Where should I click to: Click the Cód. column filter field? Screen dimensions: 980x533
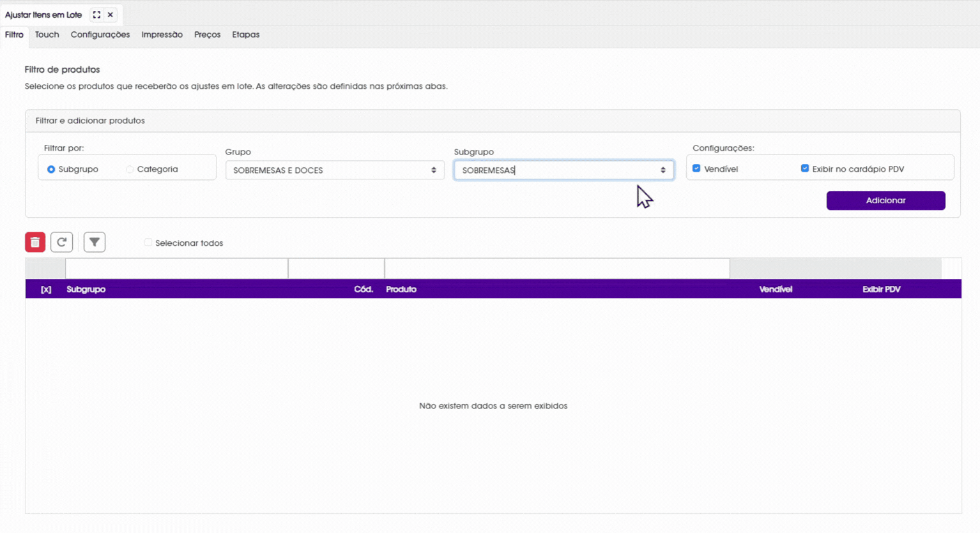336,269
